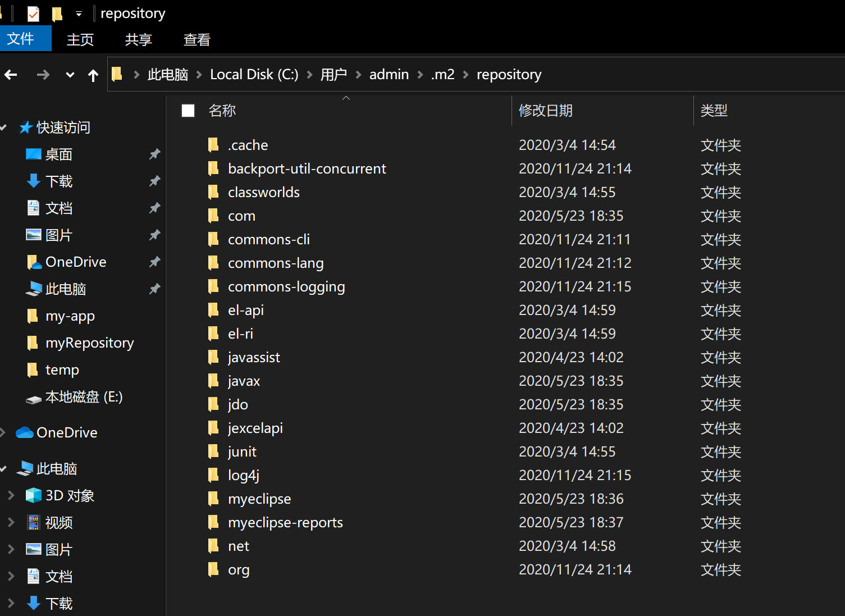Image resolution: width=845 pixels, height=616 pixels.
Task: Open 桌面 in quick access
Action: (x=58, y=154)
